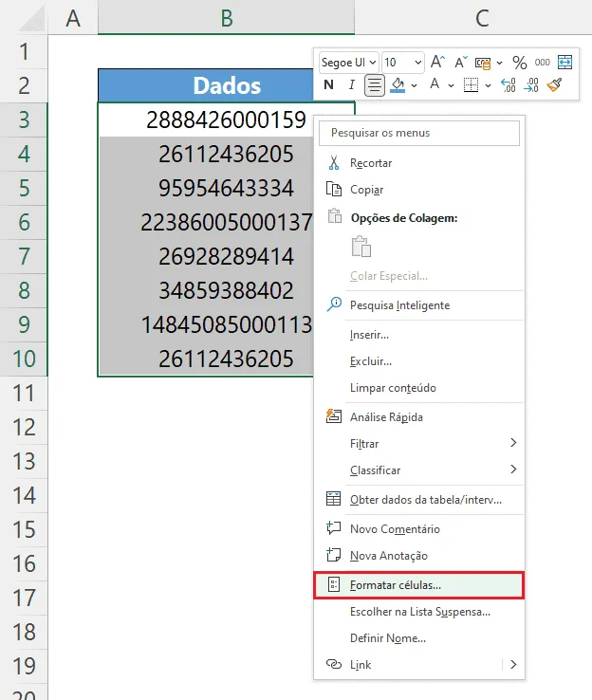Screen dimensions: 592x700
Task: Click the borders icon
Action: (x=471, y=84)
